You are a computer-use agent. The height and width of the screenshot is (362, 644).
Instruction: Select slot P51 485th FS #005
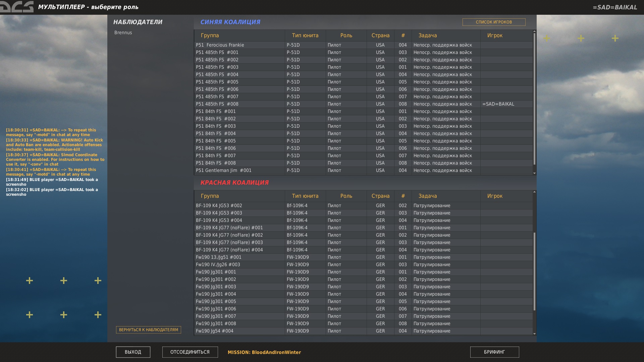click(x=363, y=82)
